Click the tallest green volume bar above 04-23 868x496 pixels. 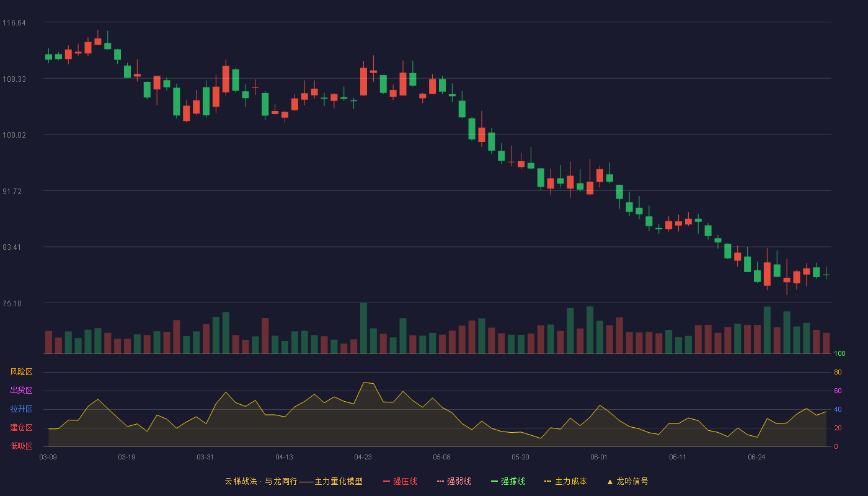(x=363, y=329)
